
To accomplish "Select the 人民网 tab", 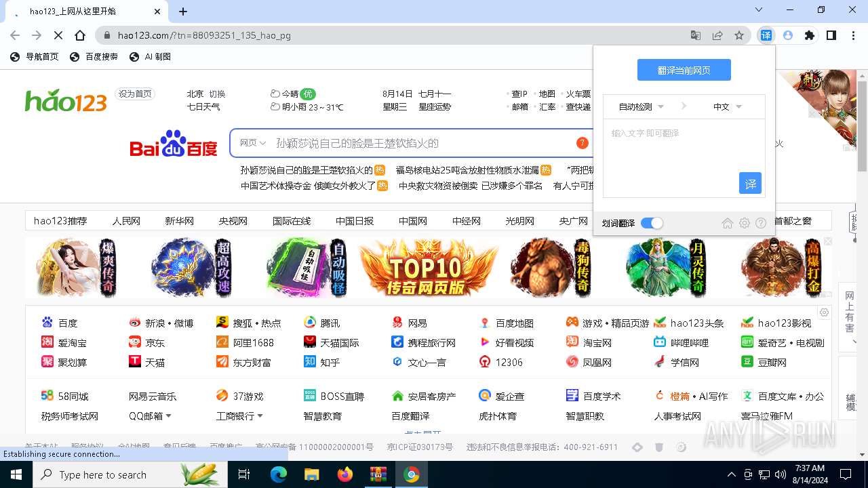I will [126, 221].
